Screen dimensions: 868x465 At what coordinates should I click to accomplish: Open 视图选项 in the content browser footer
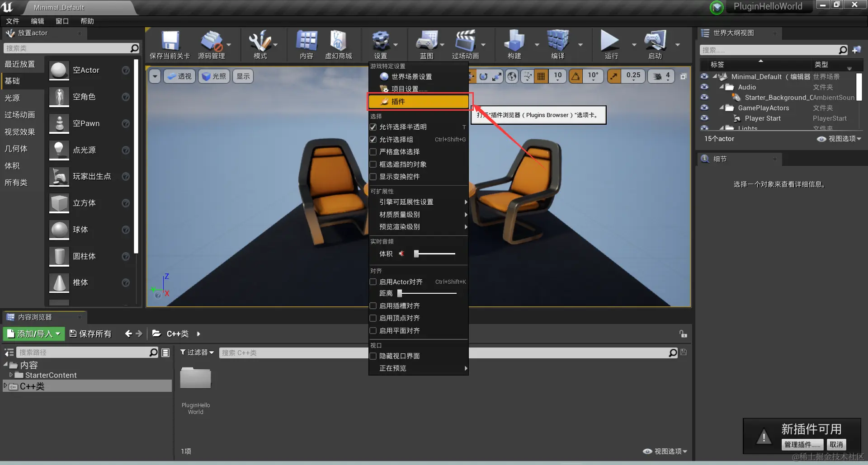[665, 451]
